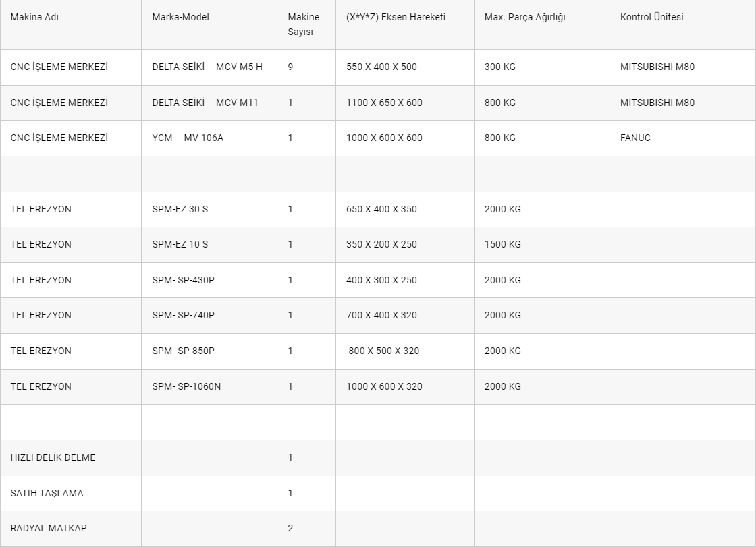Select the Kontrol Ünitesi column header

pos(682,24)
